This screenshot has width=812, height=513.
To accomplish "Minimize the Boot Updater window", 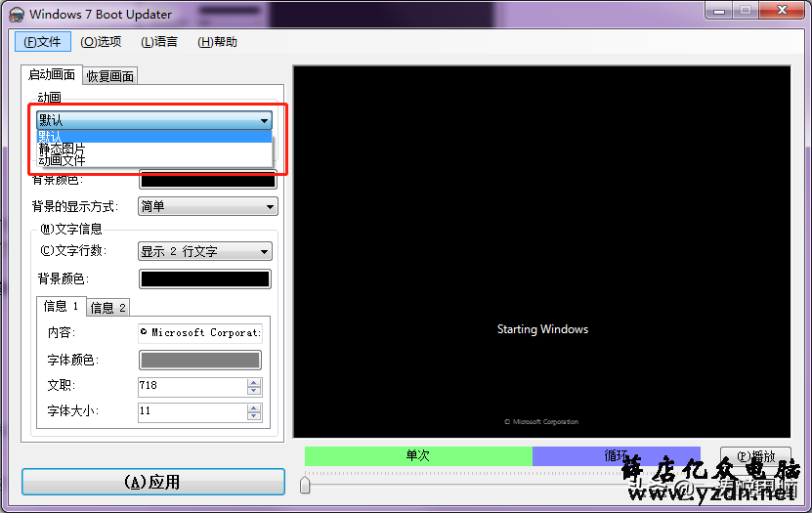I will click(x=719, y=11).
